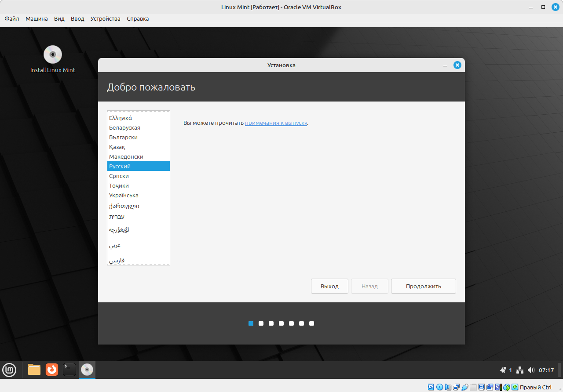
Task: Select Српски in the language list
Action: [139, 176]
